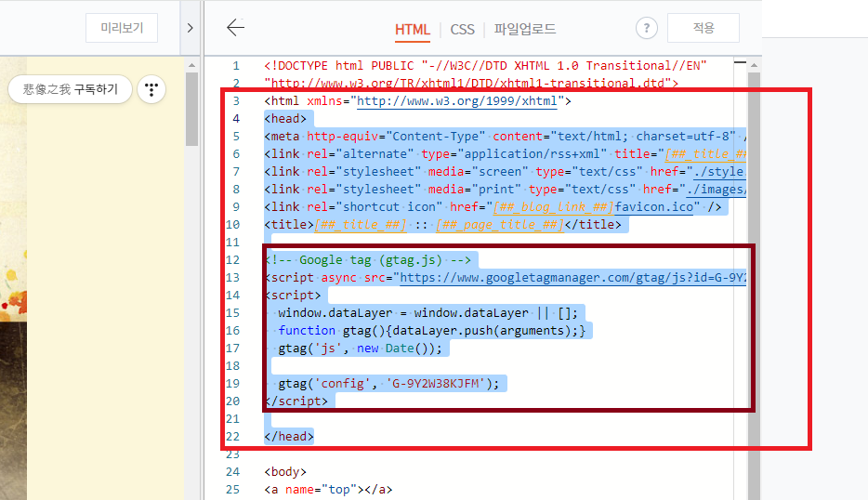Click the function gtag() line

pyautogui.click(x=432, y=331)
